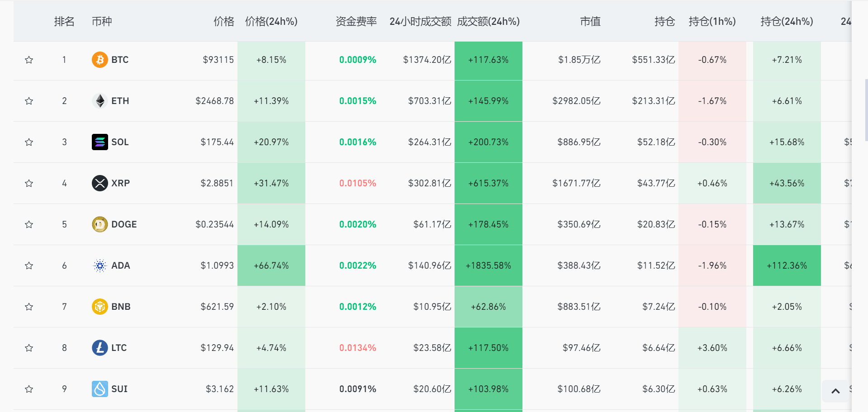Open the DOGE coin link

[x=124, y=224]
